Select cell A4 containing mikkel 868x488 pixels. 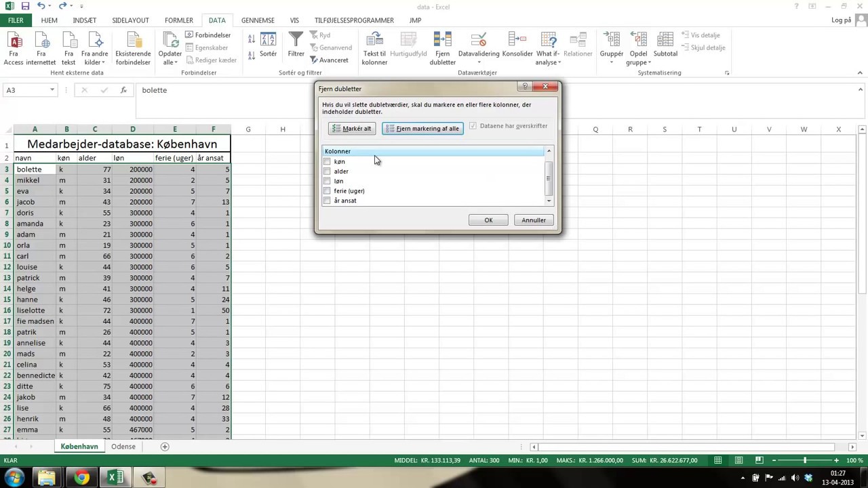[35, 180]
